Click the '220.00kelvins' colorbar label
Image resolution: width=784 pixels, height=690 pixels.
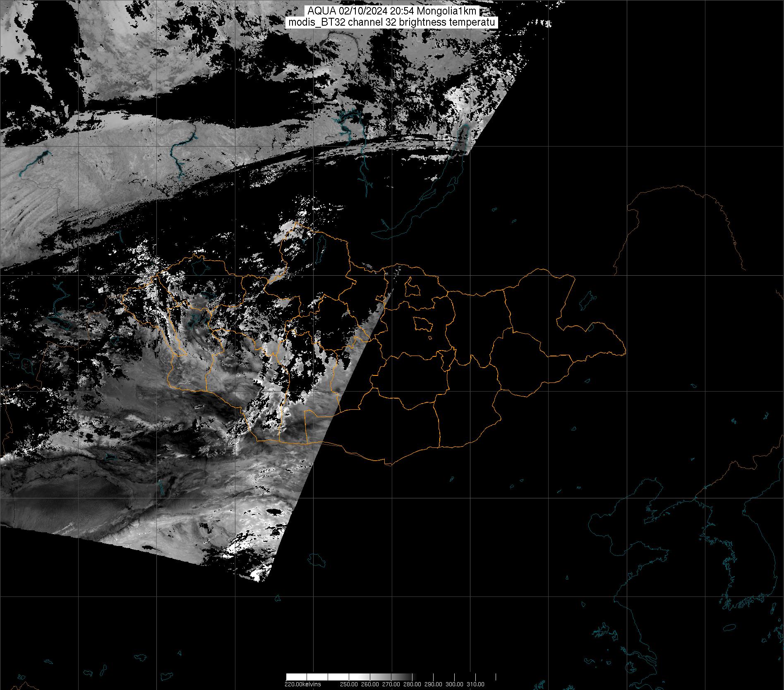[x=302, y=684]
